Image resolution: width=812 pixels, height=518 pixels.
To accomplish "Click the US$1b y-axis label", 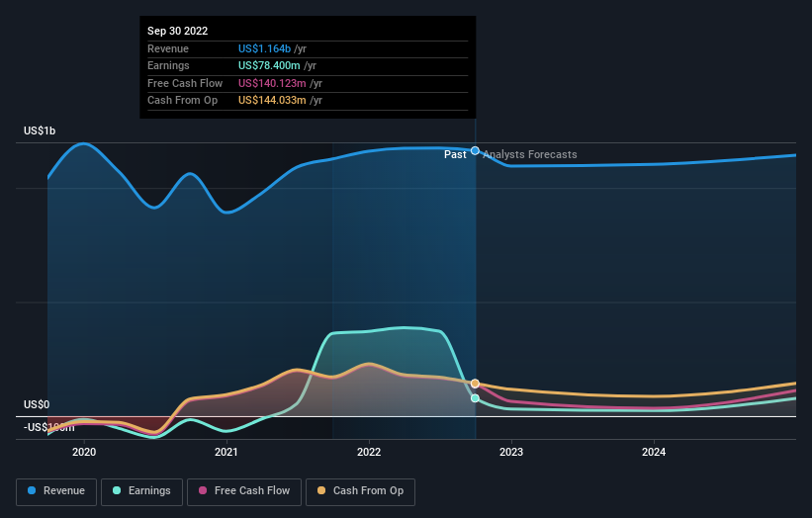I will 40,130.
